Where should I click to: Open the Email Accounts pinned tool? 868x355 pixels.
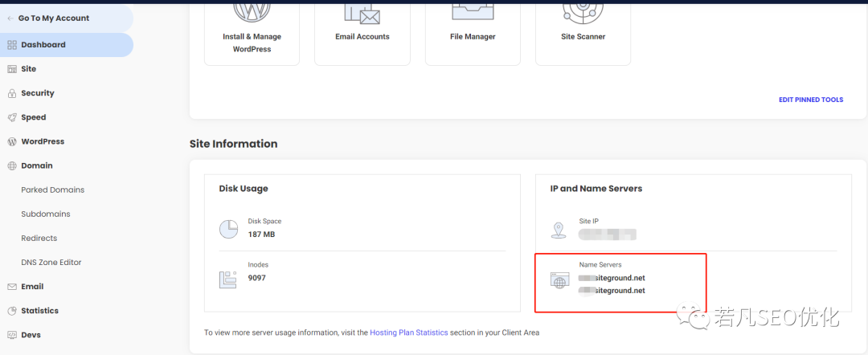[x=362, y=33]
